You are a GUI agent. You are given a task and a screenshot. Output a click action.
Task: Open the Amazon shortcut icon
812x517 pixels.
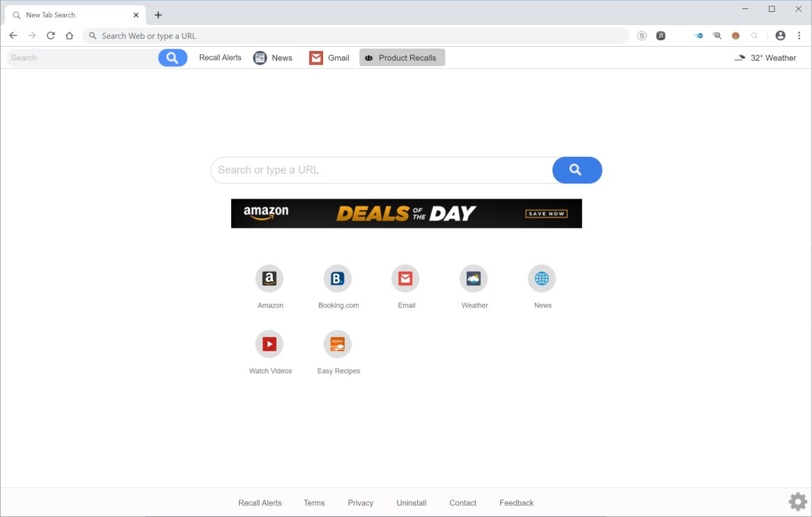pos(270,279)
